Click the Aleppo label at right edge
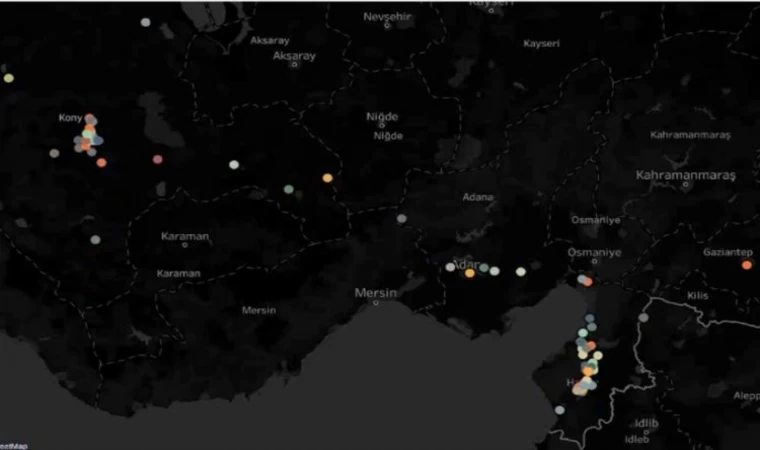The image size is (760, 450). click(x=746, y=396)
